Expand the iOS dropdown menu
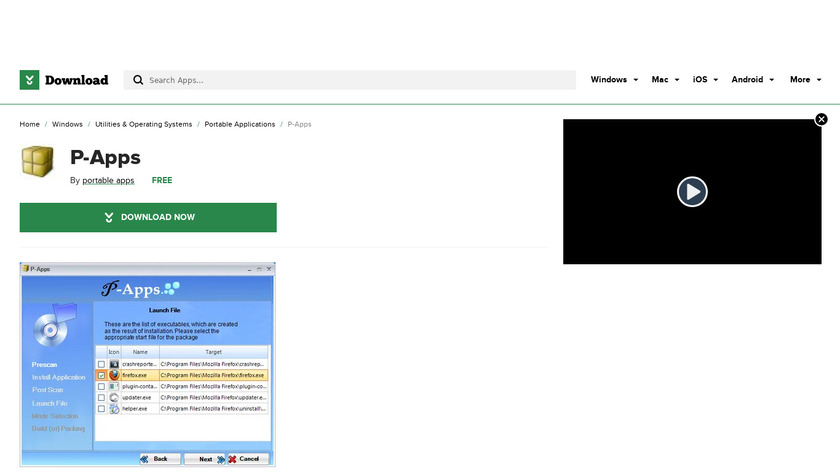 (x=705, y=79)
